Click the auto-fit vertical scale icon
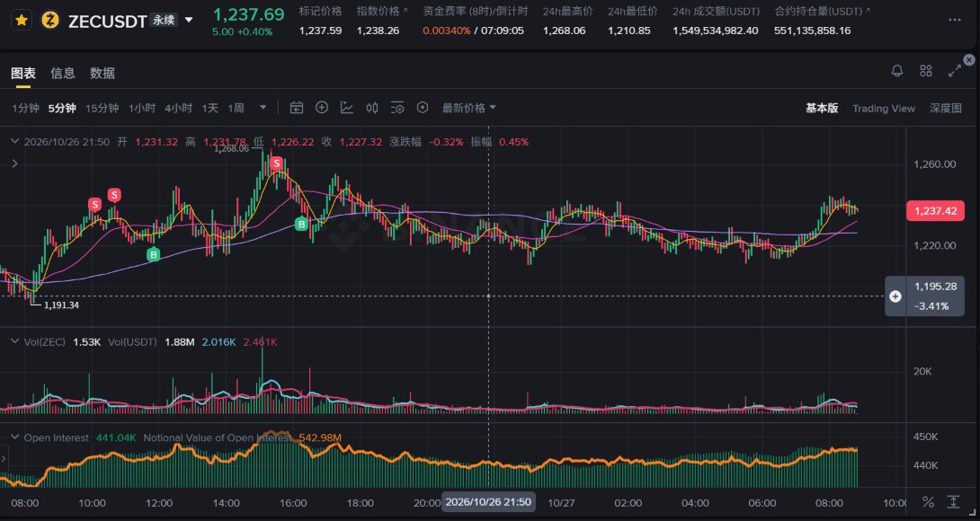Screen dimensions: 980x521 click(x=953, y=501)
